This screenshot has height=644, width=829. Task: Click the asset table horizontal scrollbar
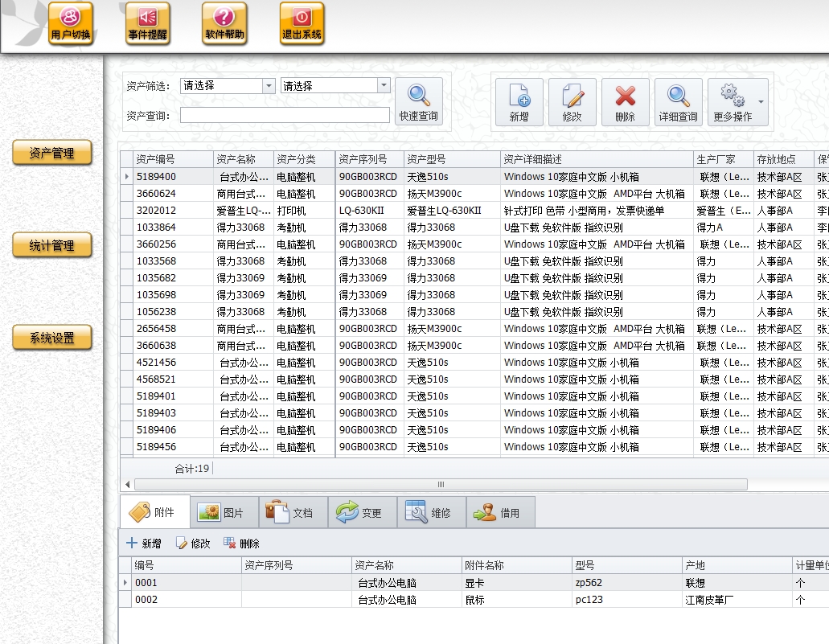pos(441,485)
